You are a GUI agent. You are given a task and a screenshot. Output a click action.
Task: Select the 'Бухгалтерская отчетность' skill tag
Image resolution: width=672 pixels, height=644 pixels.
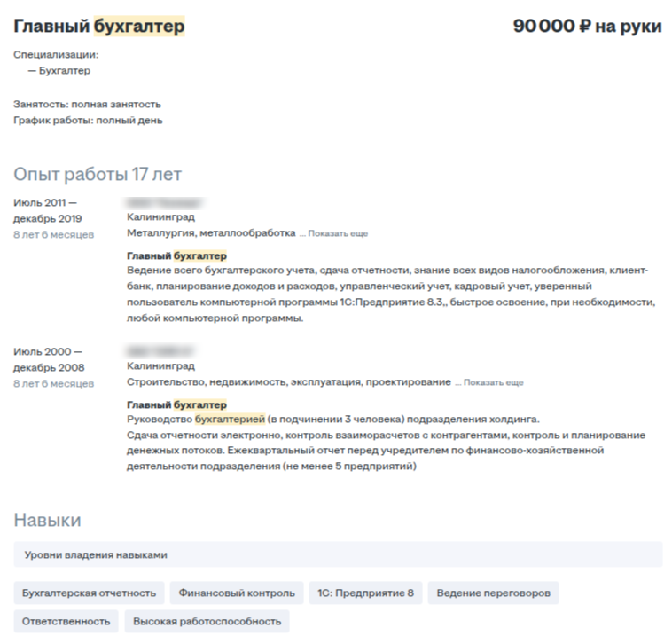tap(89, 593)
